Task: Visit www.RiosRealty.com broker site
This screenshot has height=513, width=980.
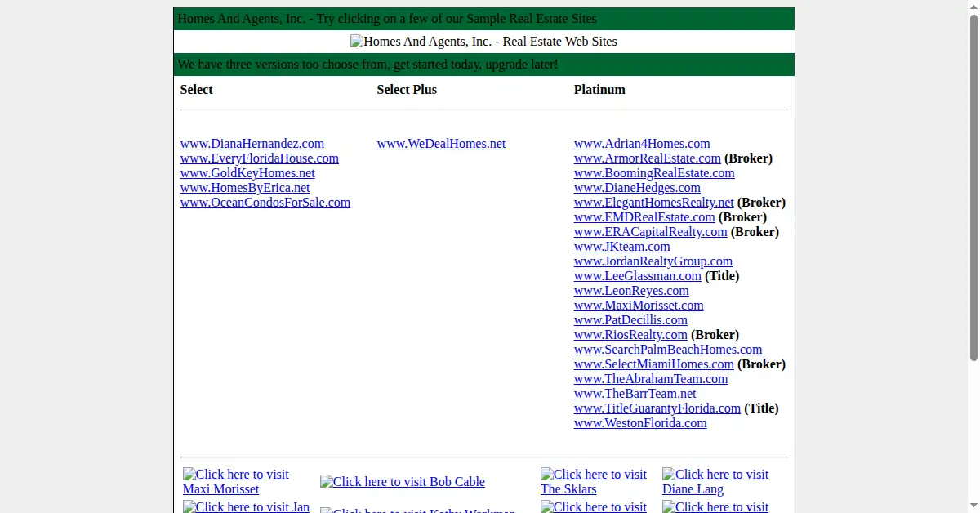Action: (630, 335)
